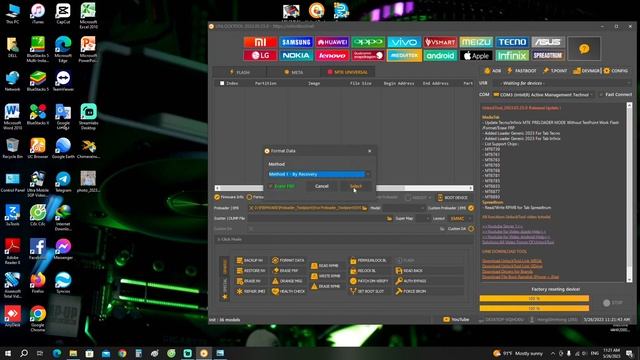Click the WRITE RPMB function
The width and height of the screenshot is (640, 360).
point(326,276)
